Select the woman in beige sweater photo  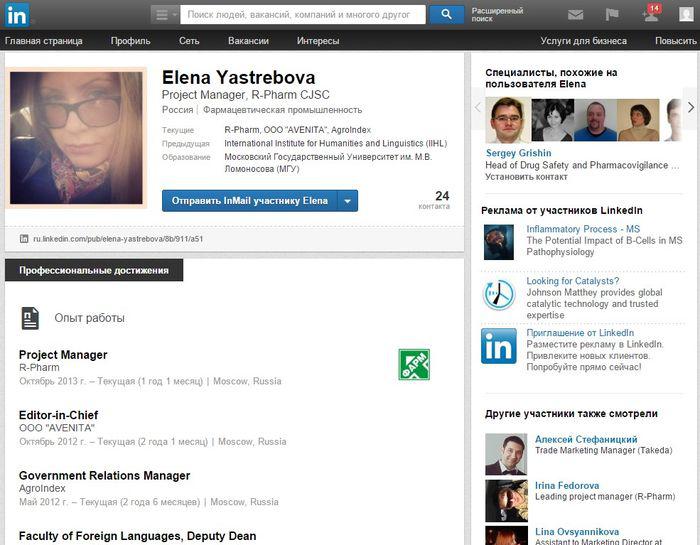coord(638,120)
